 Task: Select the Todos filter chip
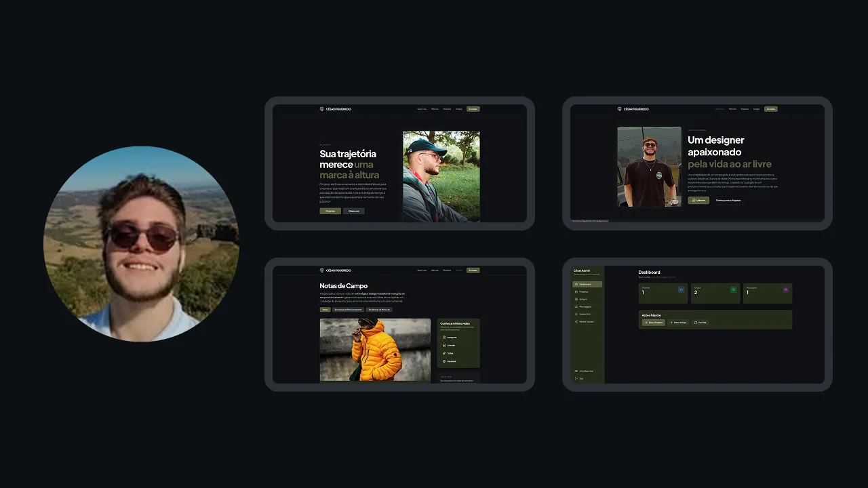tap(325, 309)
